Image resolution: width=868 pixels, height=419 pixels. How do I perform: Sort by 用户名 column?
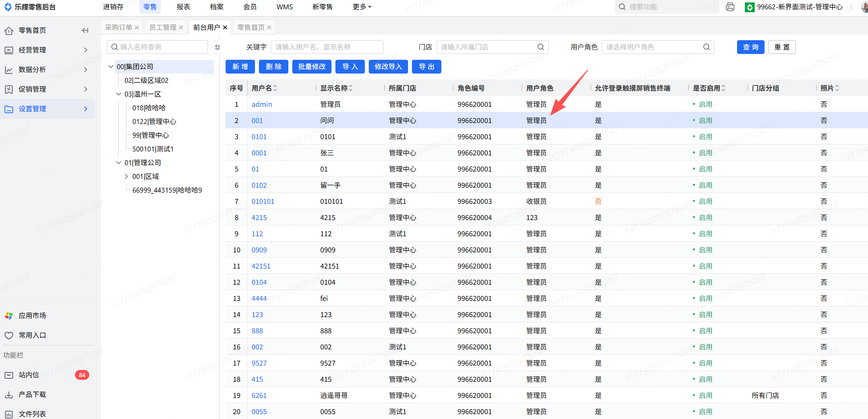(x=275, y=88)
